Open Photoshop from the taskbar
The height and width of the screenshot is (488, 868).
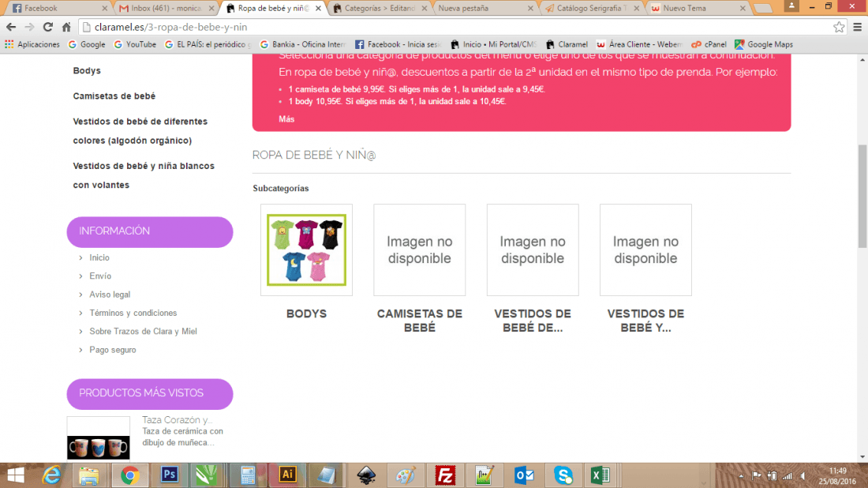169,475
